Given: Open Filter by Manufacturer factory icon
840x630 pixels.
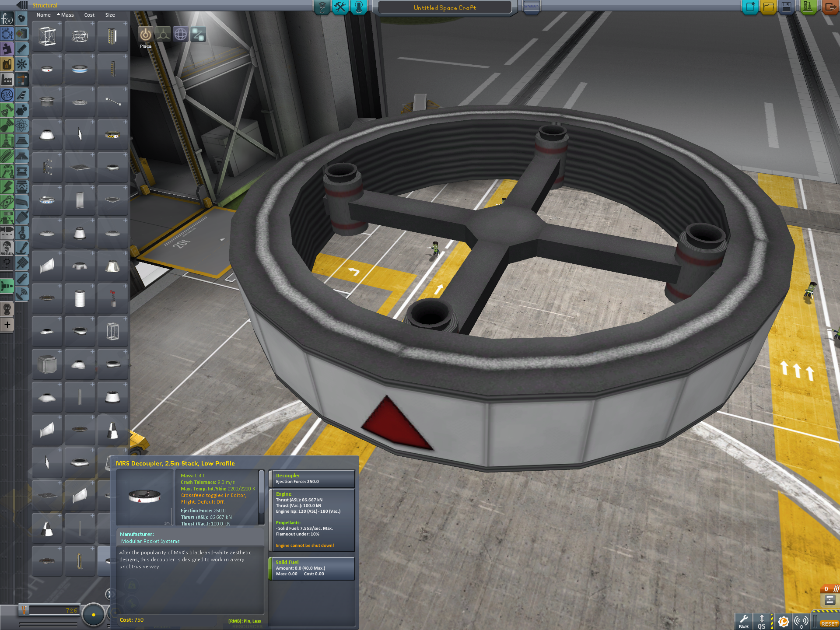Looking at the screenshot, I should coord(7,80).
